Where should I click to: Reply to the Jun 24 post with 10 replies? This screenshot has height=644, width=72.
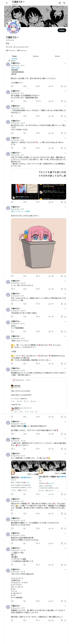(x=13, y=289)
